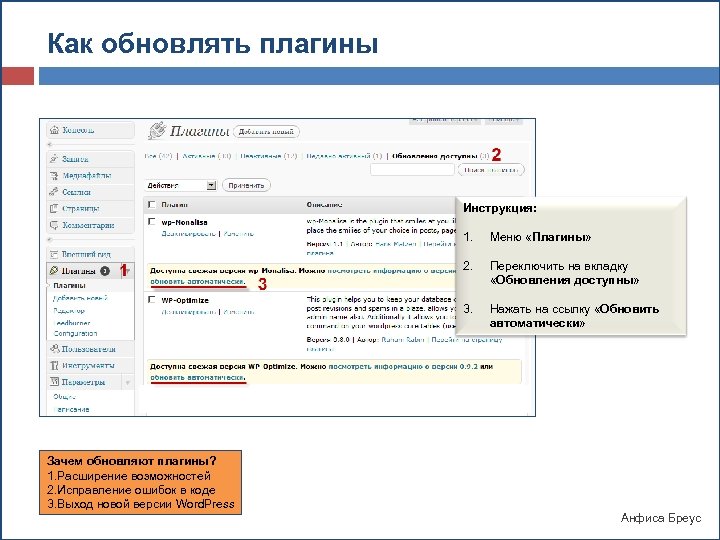
Task: Open author Hans Matzen link
Action: [x=396, y=244]
